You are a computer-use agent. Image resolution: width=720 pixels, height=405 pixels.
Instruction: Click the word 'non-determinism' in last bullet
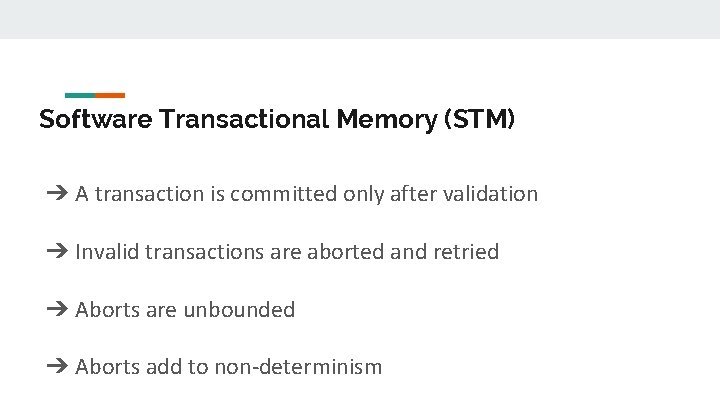pos(298,367)
